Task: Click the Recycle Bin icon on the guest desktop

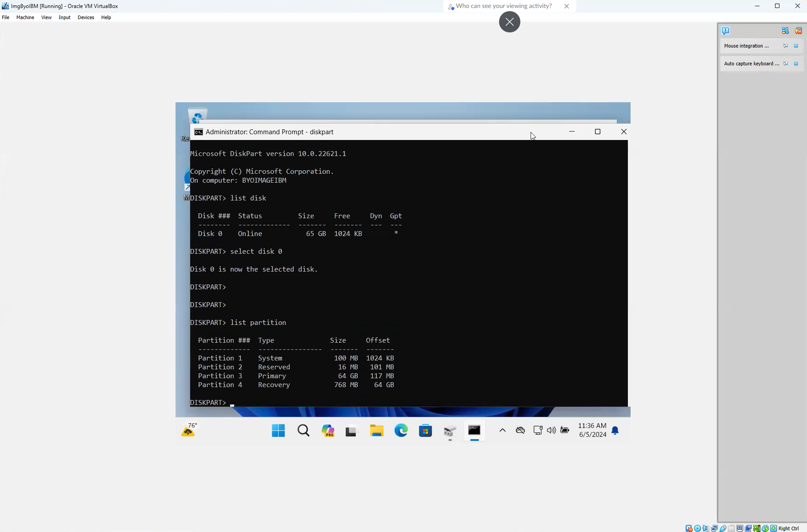Action: click(x=197, y=116)
